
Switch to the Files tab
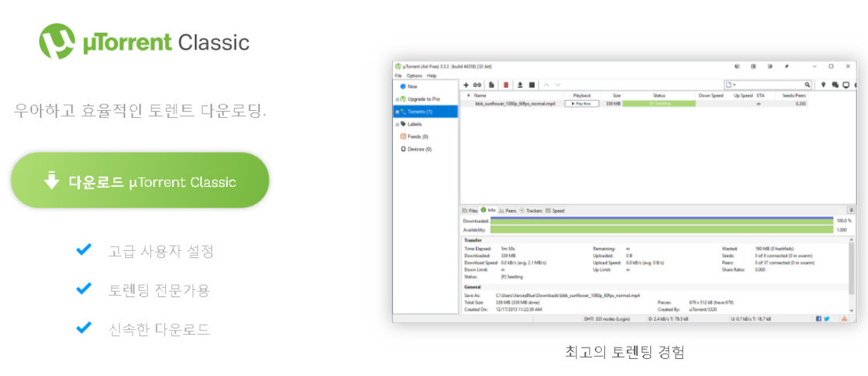coord(470,210)
